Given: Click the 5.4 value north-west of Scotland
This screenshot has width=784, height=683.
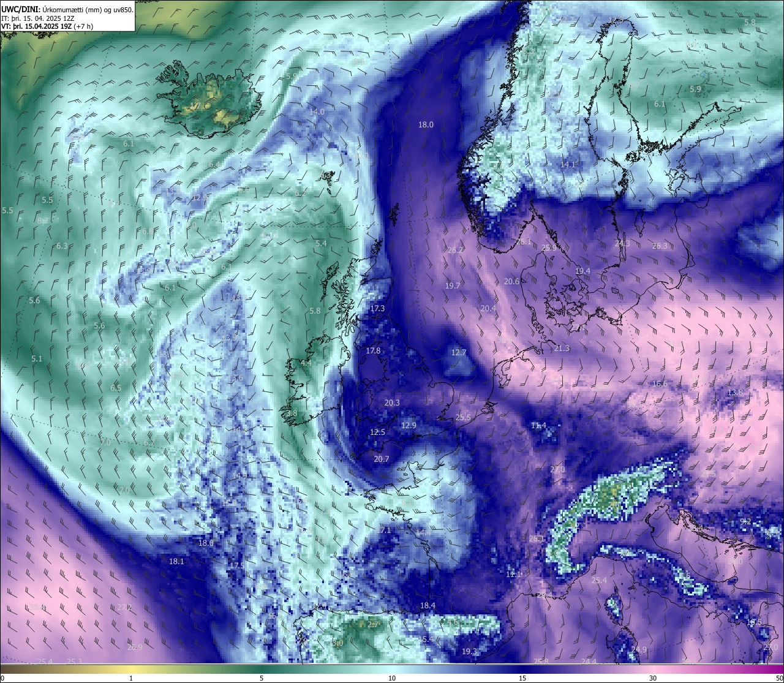Looking at the screenshot, I should point(321,244).
